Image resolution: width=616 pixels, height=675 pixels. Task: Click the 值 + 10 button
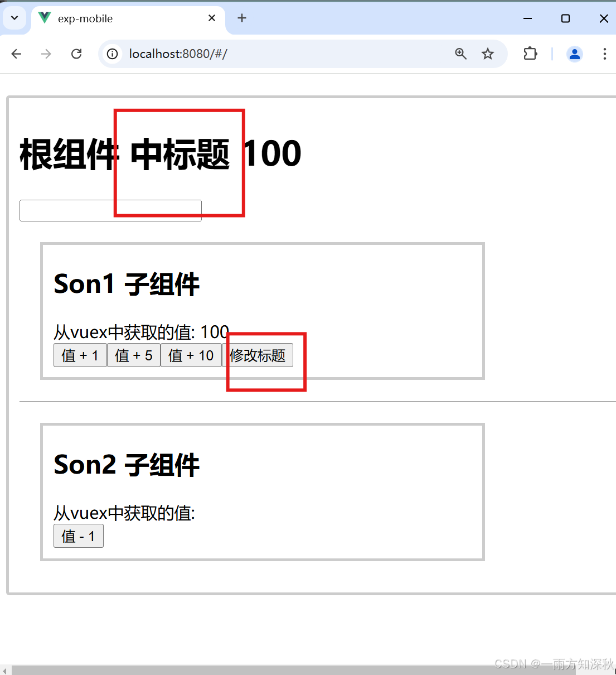pyautogui.click(x=191, y=355)
